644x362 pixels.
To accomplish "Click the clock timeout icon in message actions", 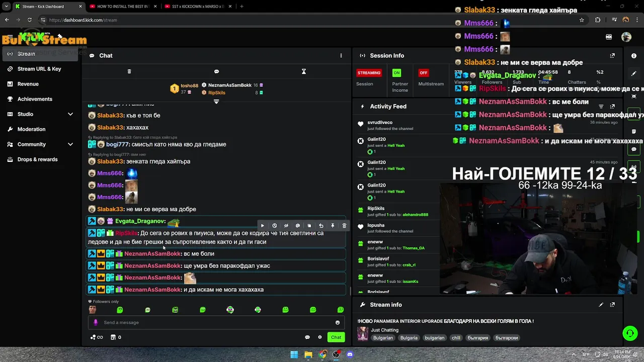I will tap(274, 226).
